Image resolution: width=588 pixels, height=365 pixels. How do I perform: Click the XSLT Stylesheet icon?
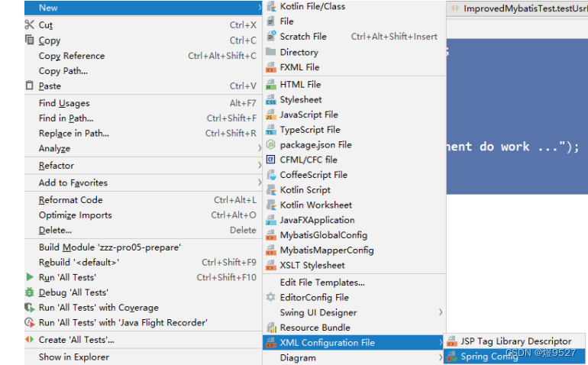click(271, 265)
